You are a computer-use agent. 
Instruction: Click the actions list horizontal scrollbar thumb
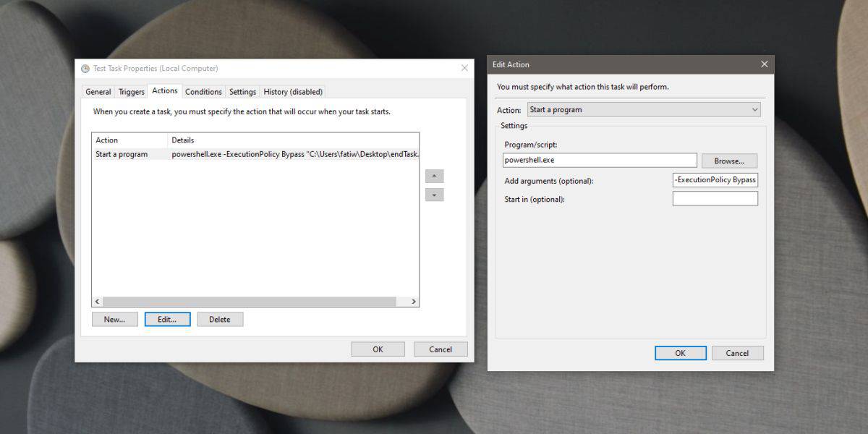(250, 302)
